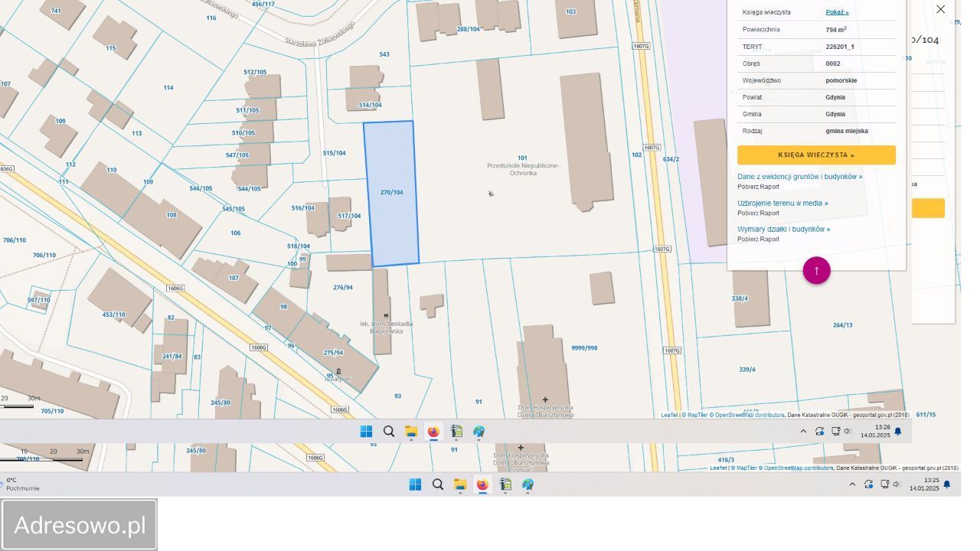Open the weather widget showing 0°C Pochmurnie
Viewport: 980px width, 551px height.
coord(23,484)
